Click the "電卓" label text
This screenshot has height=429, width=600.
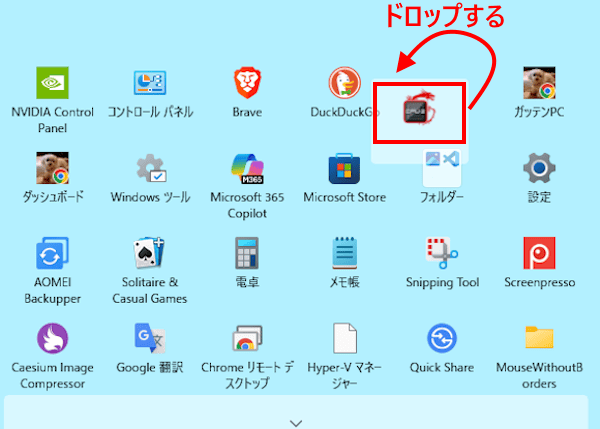point(247,282)
